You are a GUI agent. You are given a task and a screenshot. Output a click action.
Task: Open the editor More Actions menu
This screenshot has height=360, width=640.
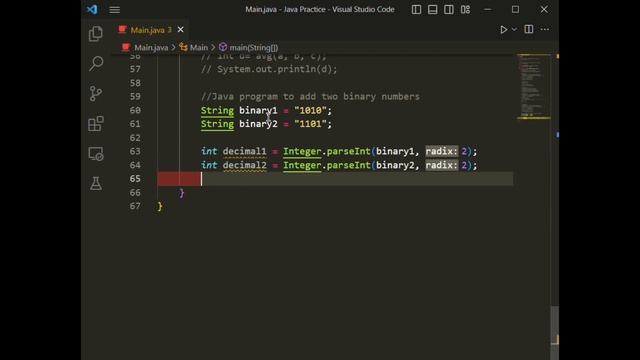tap(545, 29)
